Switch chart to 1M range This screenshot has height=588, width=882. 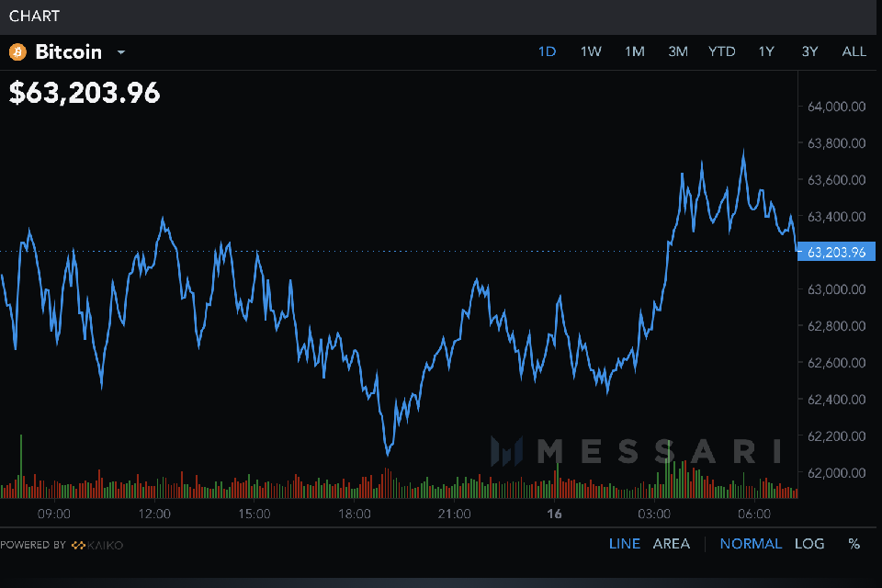pyautogui.click(x=635, y=51)
